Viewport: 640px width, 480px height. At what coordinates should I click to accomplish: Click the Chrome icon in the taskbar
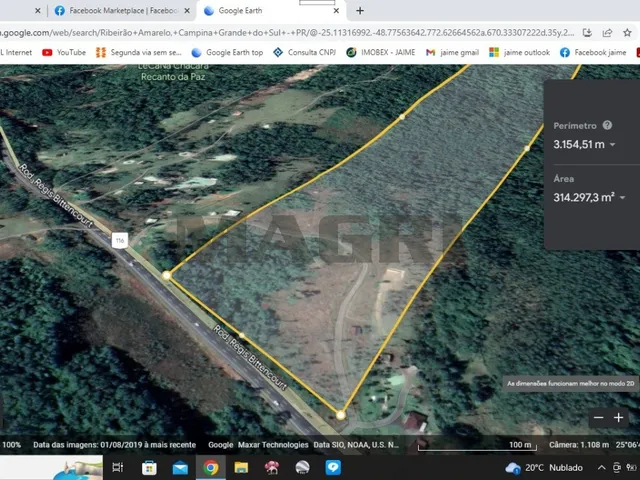(211, 468)
